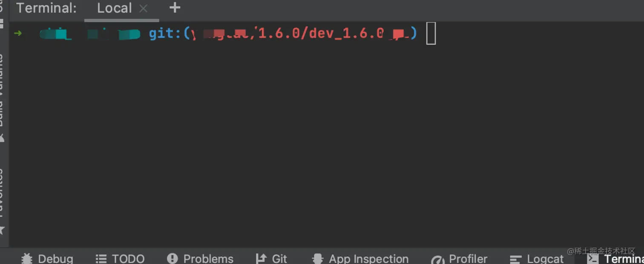Place cursor at the terminal prompt box
The height and width of the screenshot is (264, 644).
pyautogui.click(x=431, y=34)
